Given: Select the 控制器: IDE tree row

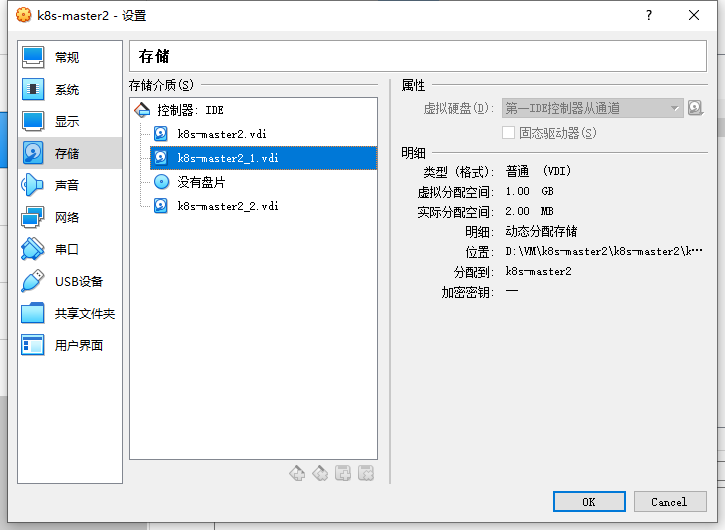Looking at the screenshot, I should coord(253,110).
